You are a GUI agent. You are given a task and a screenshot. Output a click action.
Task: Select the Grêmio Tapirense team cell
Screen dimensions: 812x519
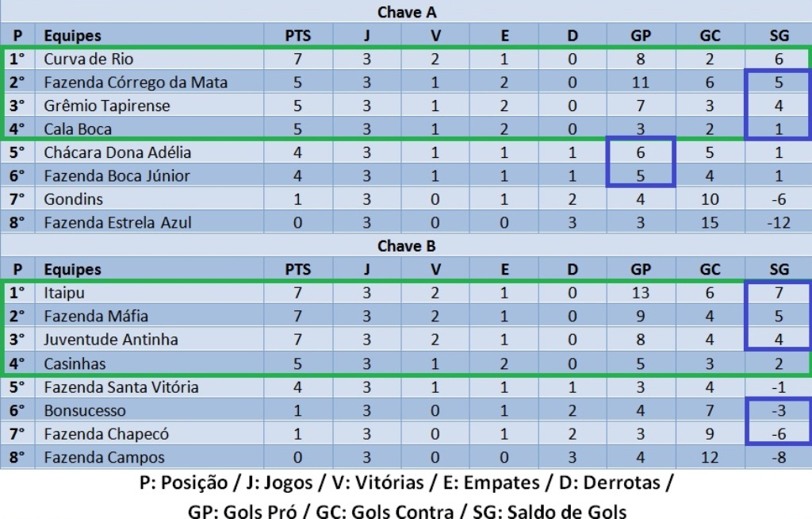click(x=107, y=106)
